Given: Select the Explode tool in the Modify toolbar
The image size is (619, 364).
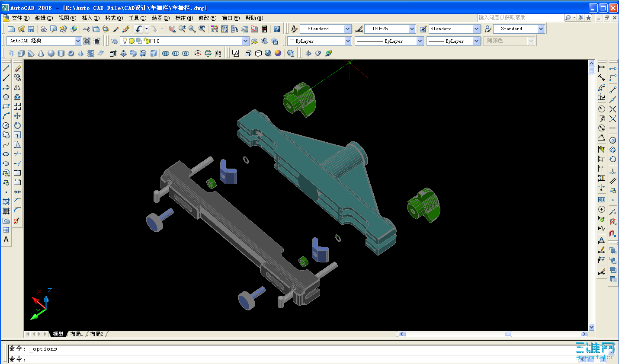Looking at the screenshot, I should click(x=17, y=220).
